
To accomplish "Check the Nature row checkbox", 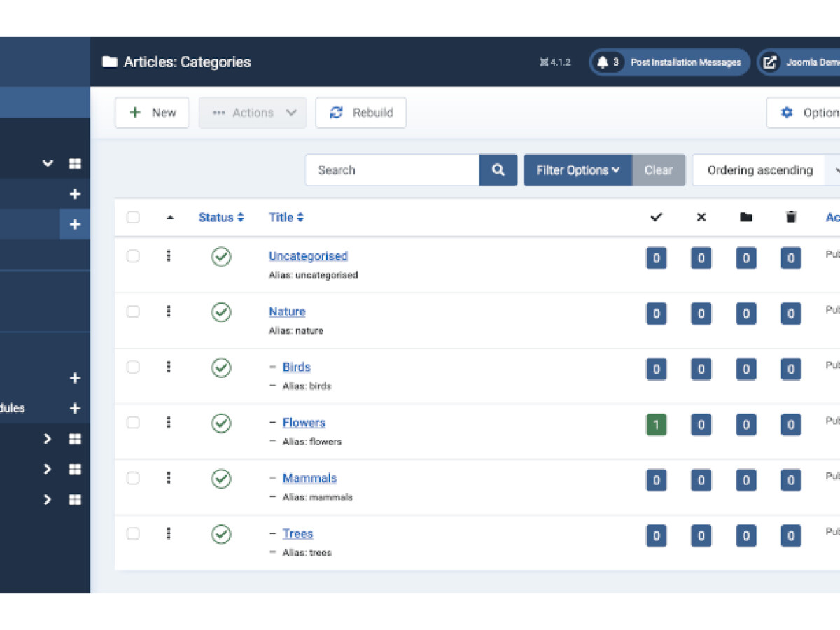I will pos(133,311).
